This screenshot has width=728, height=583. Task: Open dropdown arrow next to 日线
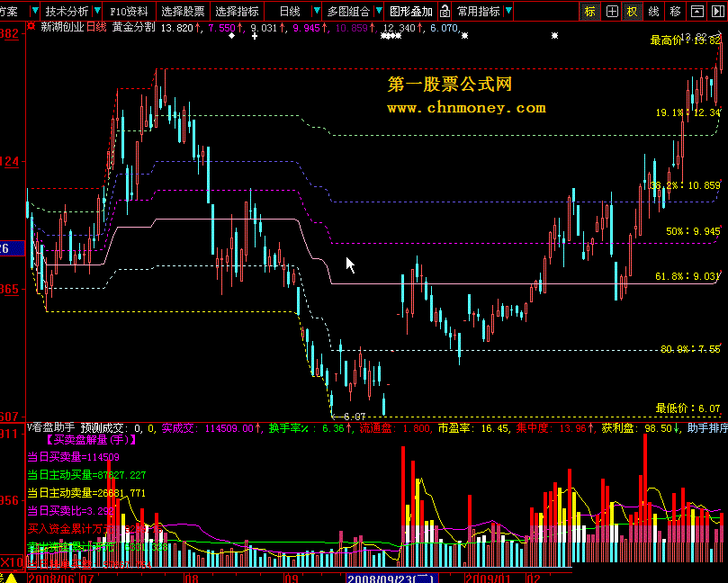(317, 11)
